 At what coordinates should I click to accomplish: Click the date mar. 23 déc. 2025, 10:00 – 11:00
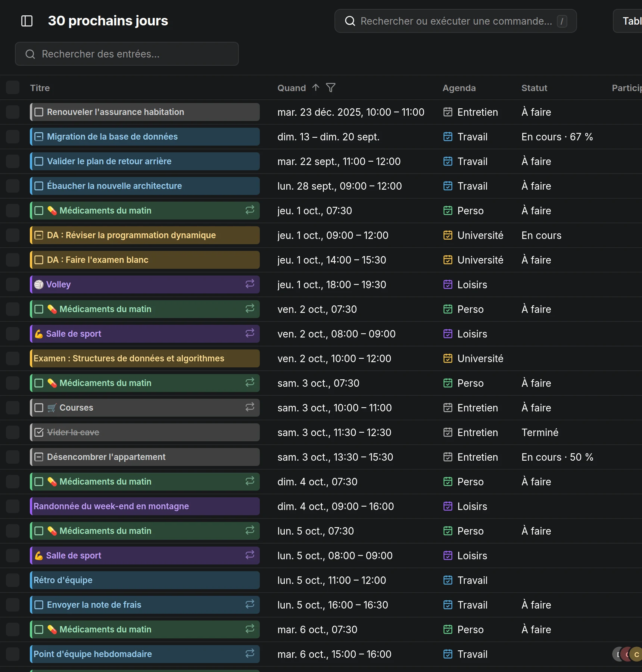pyautogui.click(x=351, y=112)
